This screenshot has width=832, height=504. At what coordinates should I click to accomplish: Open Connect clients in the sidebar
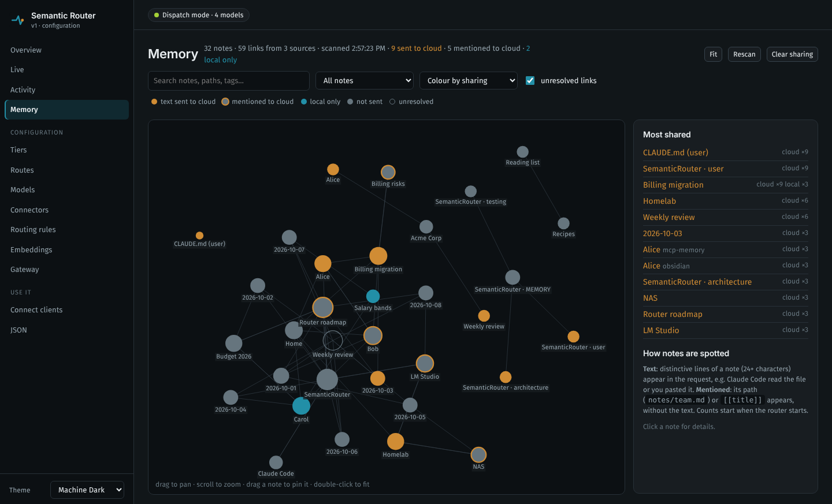pos(66,310)
